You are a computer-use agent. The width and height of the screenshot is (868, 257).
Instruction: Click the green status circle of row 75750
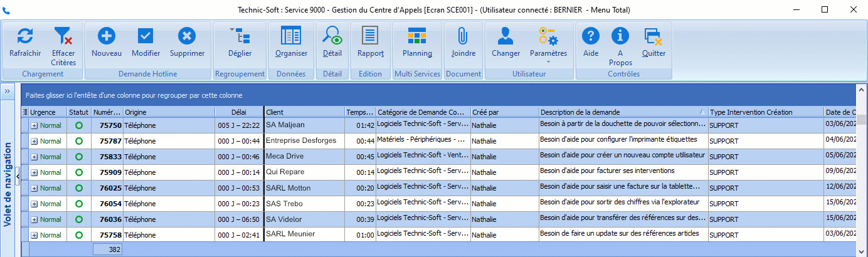(78, 125)
